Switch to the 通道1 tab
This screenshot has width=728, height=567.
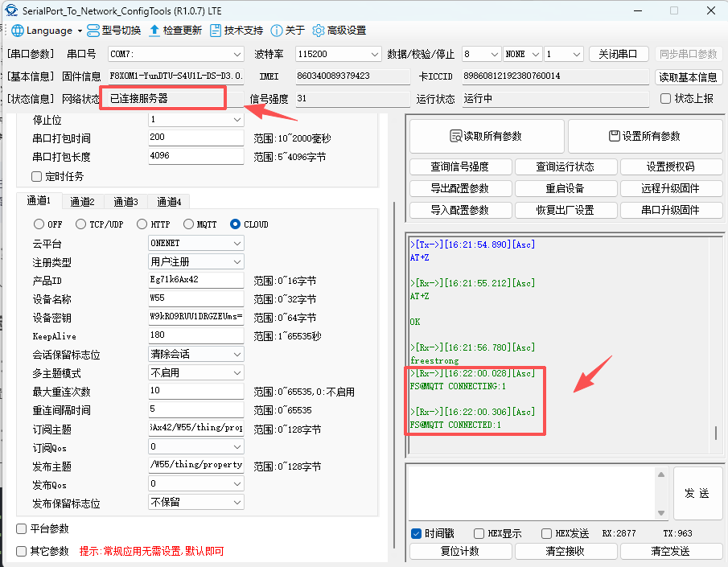39,200
